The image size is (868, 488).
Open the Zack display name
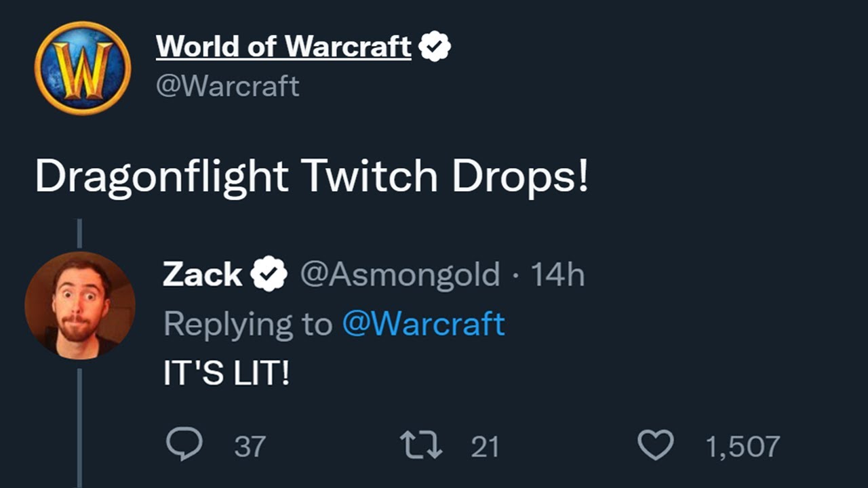point(202,274)
